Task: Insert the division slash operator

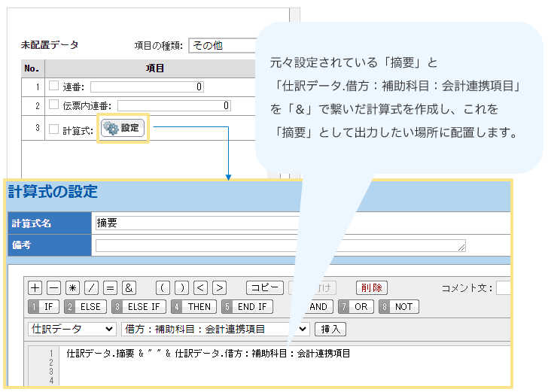Action: tap(91, 287)
